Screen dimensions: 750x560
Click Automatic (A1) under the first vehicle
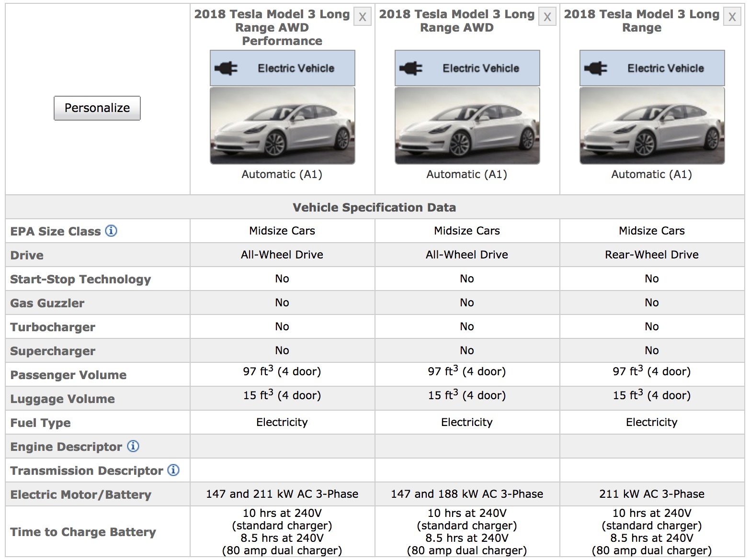click(x=282, y=174)
